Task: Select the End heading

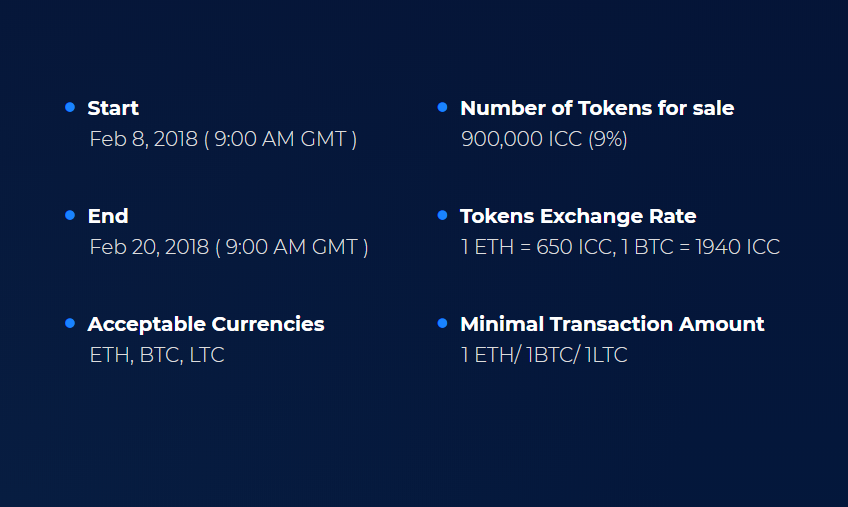Action: coord(108,216)
